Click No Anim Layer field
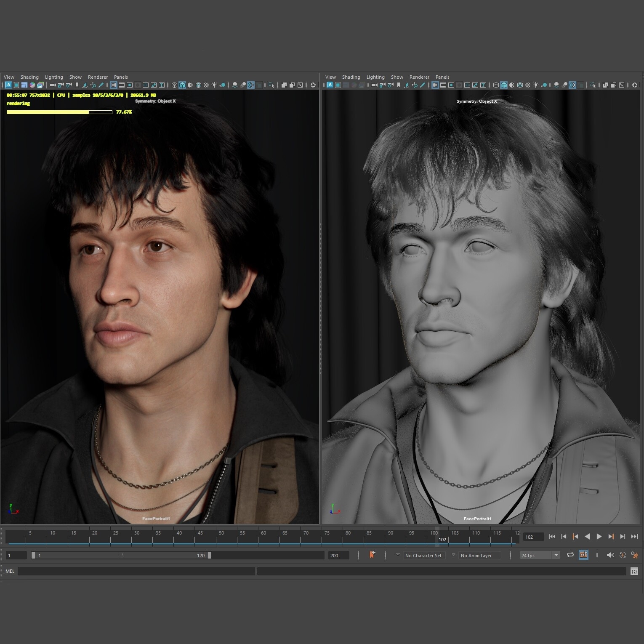 [x=480, y=556]
